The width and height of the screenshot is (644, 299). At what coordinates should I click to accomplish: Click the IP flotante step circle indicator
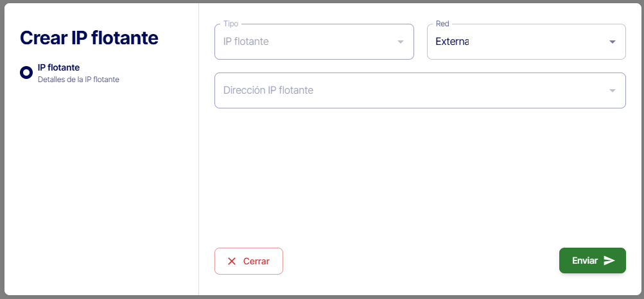point(26,73)
